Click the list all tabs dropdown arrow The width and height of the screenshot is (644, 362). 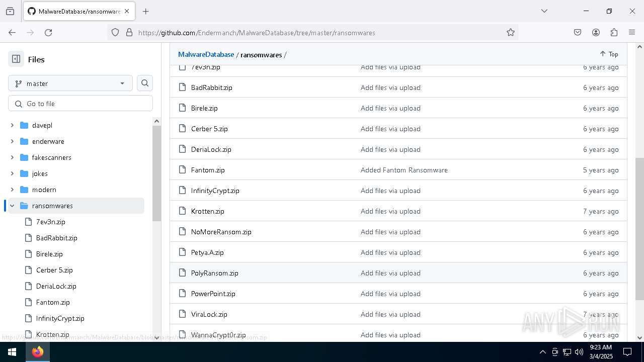point(544,11)
